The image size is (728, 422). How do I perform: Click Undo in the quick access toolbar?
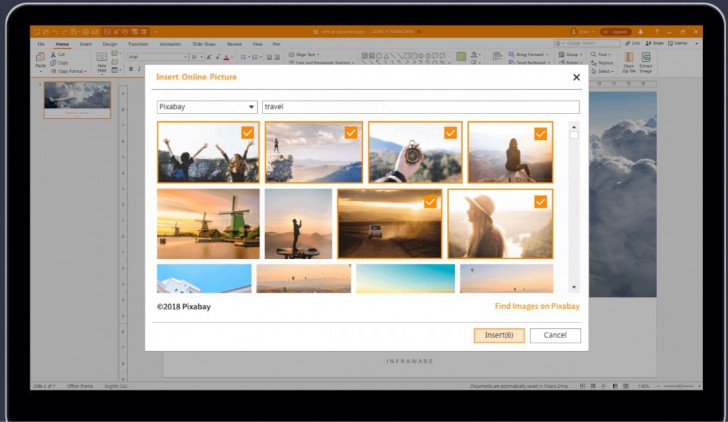pyautogui.click(x=55, y=32)
